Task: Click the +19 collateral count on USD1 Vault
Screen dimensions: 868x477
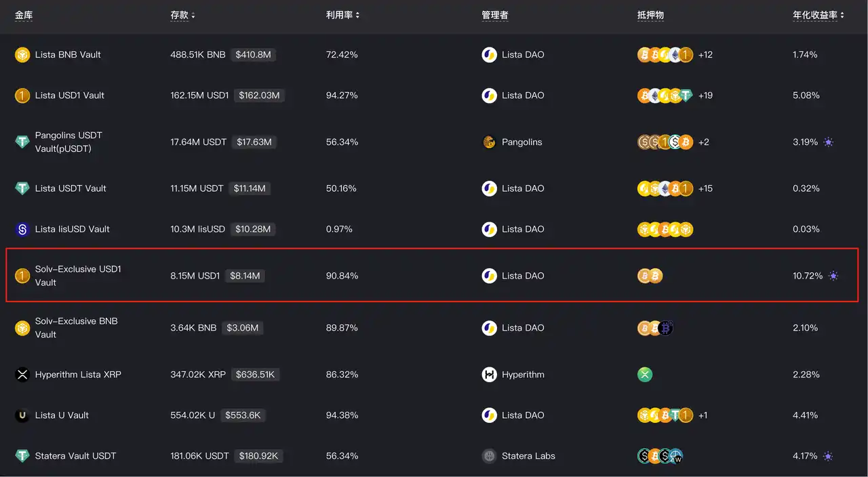Action: pos(705,96)
